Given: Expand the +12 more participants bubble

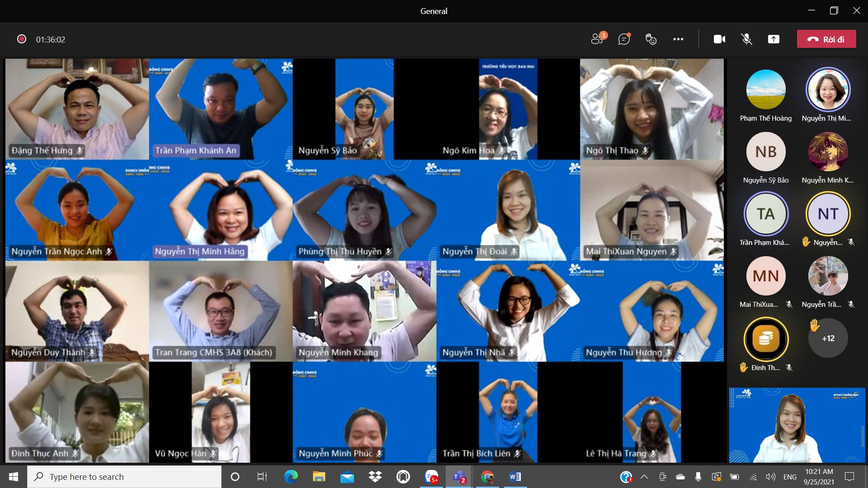Looking at the screenshot, I should click(828, 338).
